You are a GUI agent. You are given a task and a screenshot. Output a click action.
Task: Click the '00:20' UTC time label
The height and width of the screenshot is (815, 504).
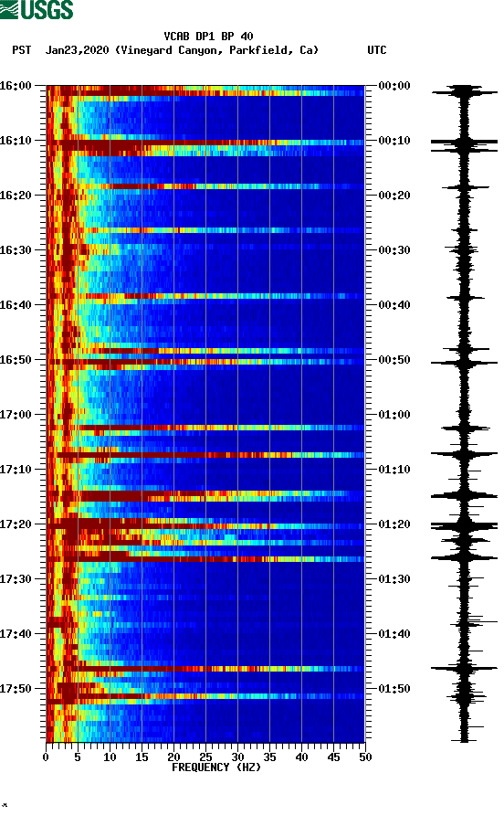coord(394,195)
